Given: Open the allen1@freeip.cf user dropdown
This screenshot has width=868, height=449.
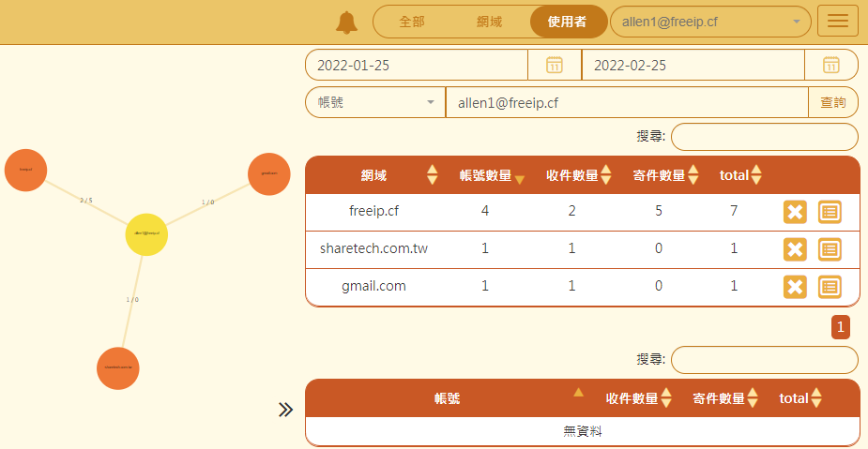Looking at the screenshot, I should pos(710,22).
